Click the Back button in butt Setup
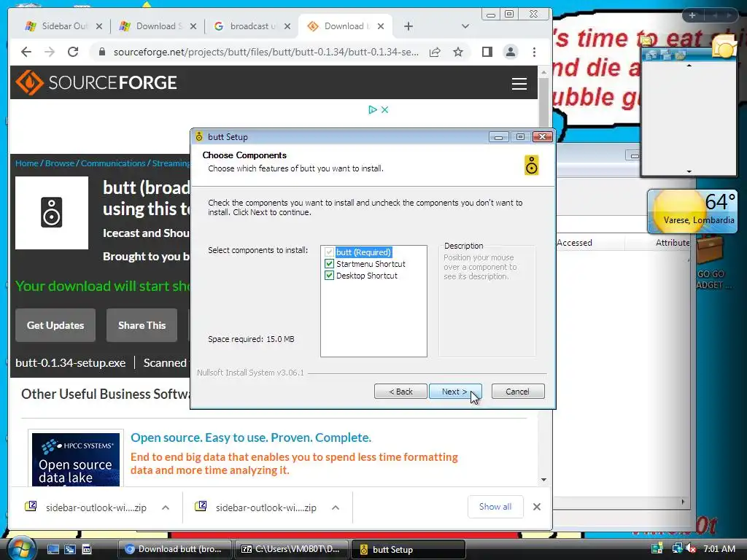Image resolution: width=747 pixels, height=560 pixels. [x=400, y=392]
